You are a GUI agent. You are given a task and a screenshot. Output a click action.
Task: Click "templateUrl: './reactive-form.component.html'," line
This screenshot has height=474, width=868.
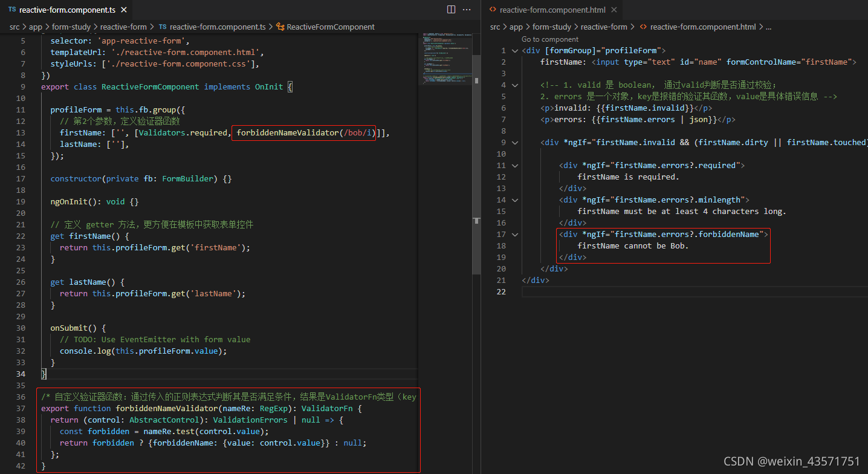(x=157, y=53)
